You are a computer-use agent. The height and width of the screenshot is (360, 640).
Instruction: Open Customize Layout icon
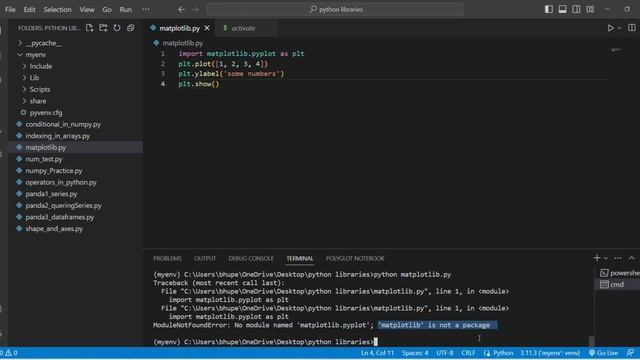tap(590, 9)
